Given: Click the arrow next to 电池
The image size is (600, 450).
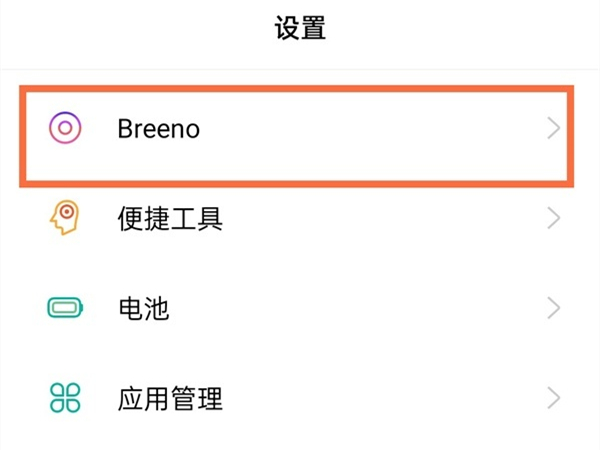Looking at the screenshot, I should tap(554, 308).
